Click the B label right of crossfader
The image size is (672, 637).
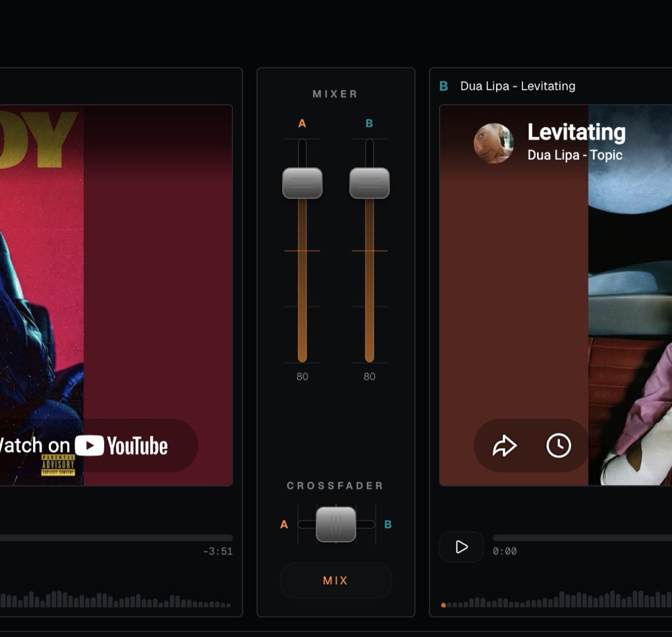point(388,524)
